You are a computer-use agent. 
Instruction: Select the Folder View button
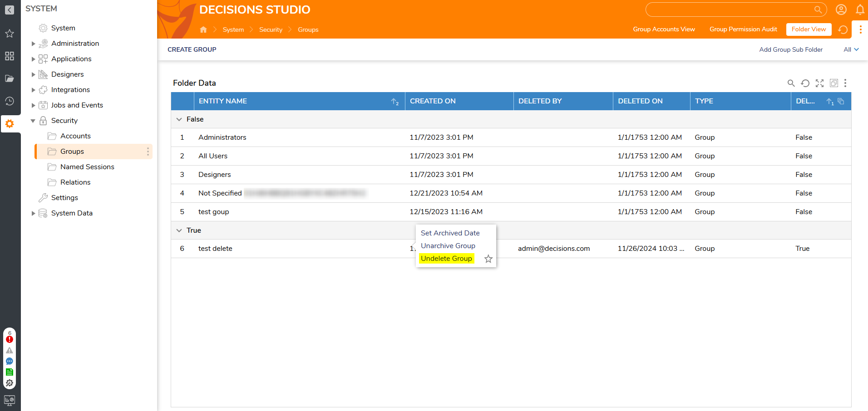(809, 29)
